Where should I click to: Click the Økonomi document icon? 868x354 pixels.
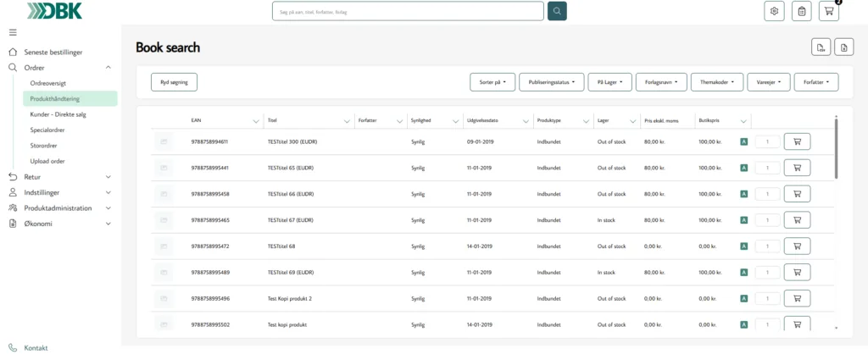click(13, 224)
